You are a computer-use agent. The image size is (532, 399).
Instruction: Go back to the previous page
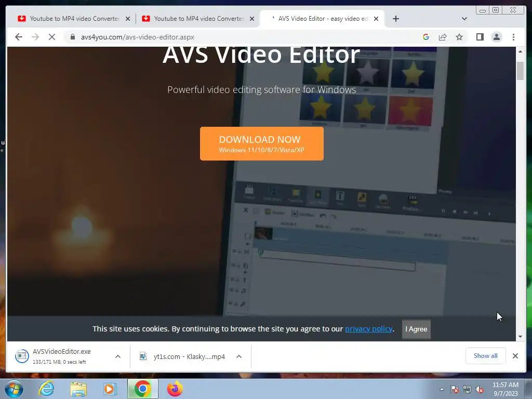pyautogui.click(x=19, y=37)
